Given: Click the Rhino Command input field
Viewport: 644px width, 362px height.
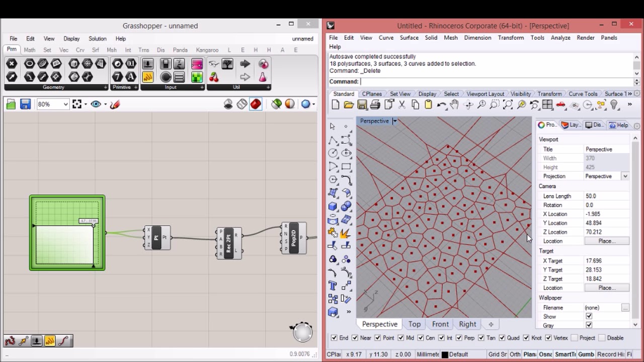Looking at the screenshot, I should coord(496,82).
